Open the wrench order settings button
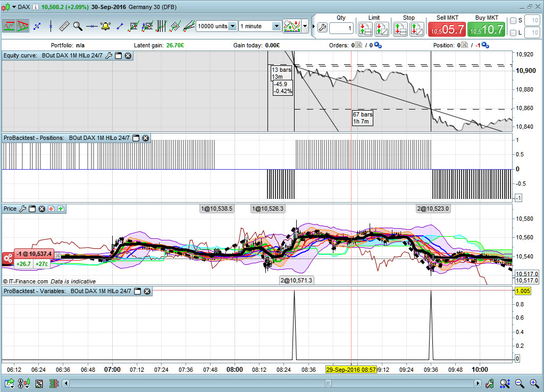The image size is (544, 392). point(322,28)
